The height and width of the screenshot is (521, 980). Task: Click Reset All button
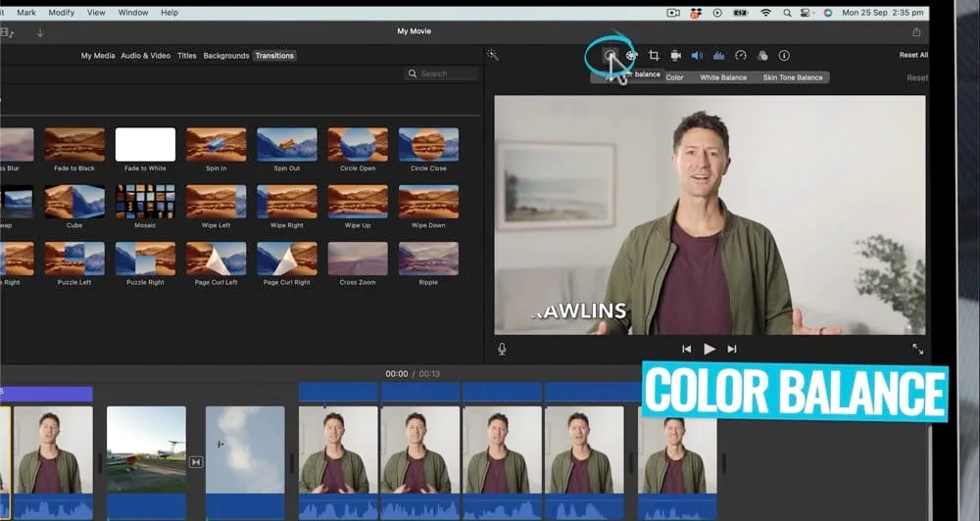click(x=913, y=55)
